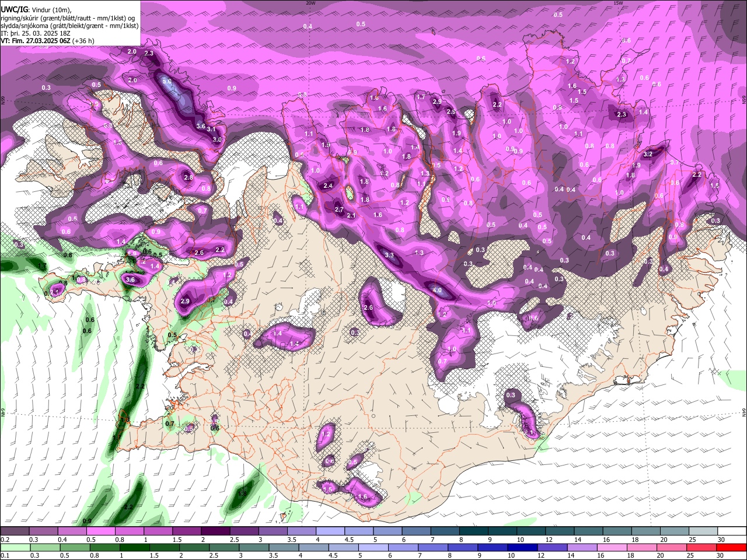The height and width of the screenshot is (560, 747).
Task: Click the 4.5 swatch in the top legend row
Action: (359, 531)
